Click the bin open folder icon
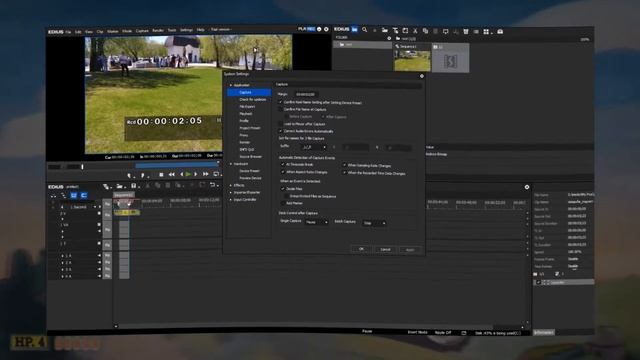640x360 pixels. click(x=384, y=30)
